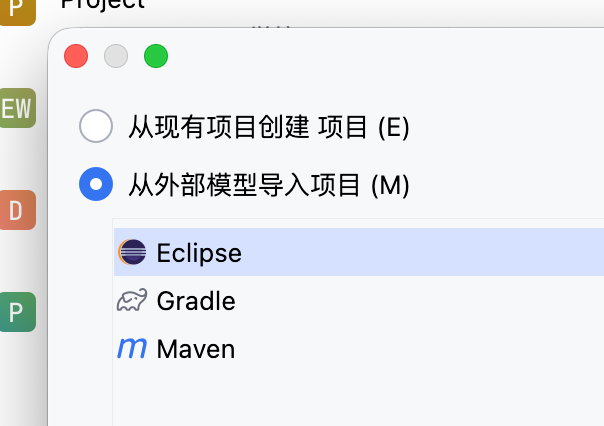Click the gray minimize window button

[x=116, y=56]
